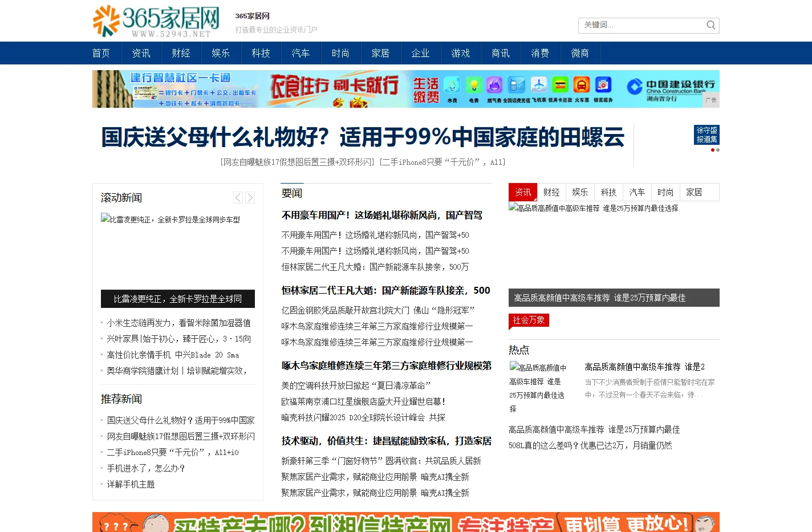This screenshot has height=532, width=812.
Task: Focus the 关键词 search field
Action: (642, 25)
